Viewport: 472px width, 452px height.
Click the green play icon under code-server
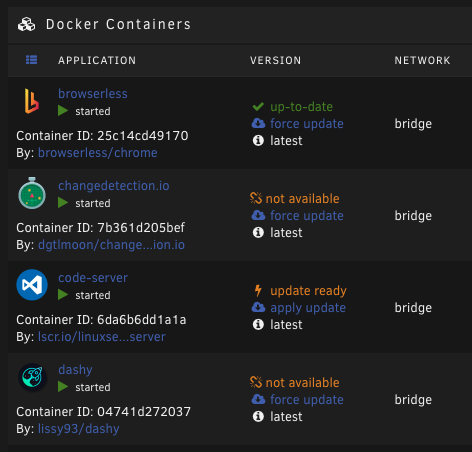(x=63, y=295)
